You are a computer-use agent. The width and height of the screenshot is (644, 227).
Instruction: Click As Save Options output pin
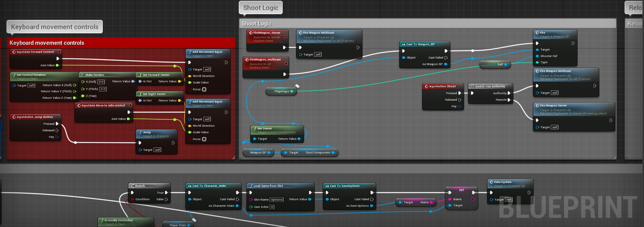pos(372,206)
